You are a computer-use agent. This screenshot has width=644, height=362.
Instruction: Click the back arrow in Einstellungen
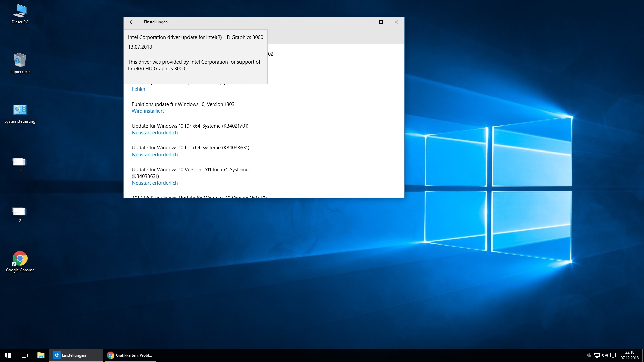click(131, 22)
